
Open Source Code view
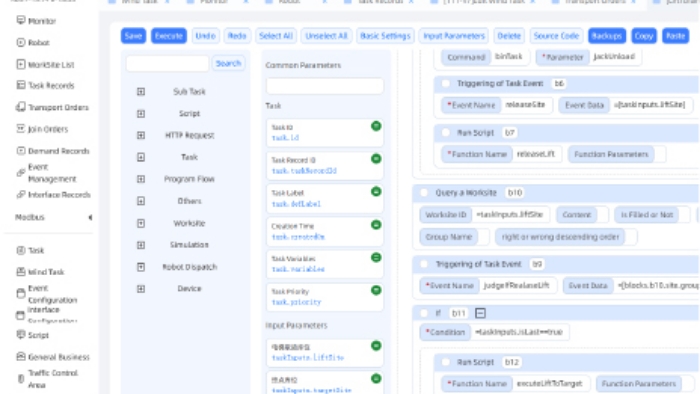pos(556,36)
